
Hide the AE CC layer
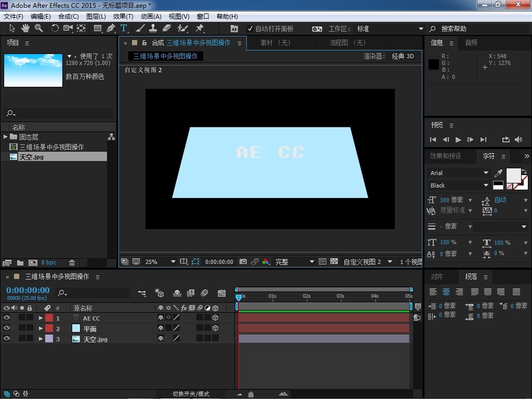click(6, 317)
